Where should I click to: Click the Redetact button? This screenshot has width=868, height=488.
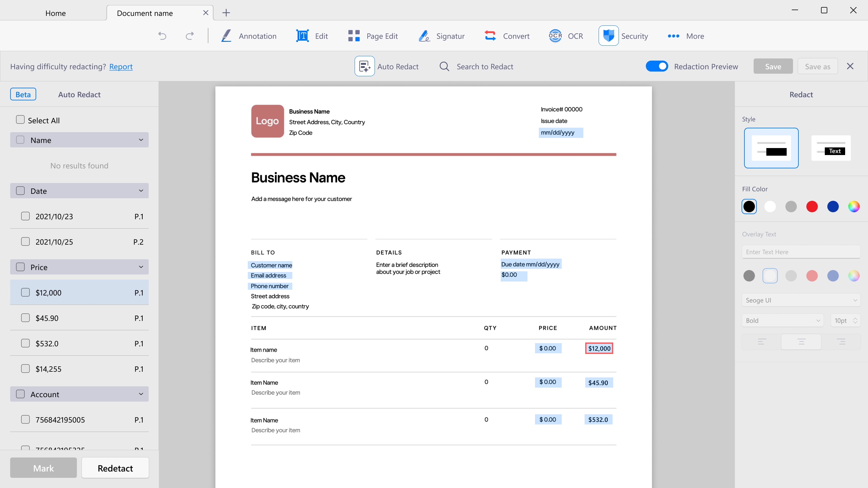(115, 468)
